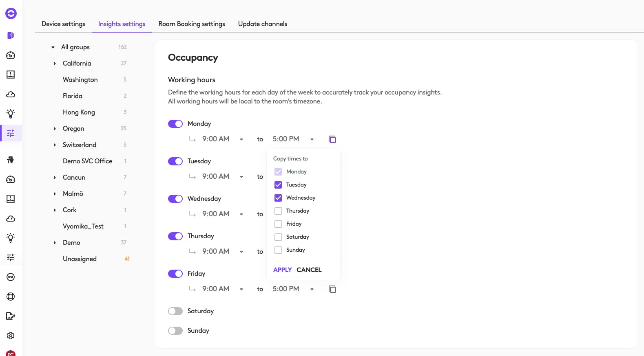Viewport: 644px width, 356px height.
Task: Select the Unassigned group in list
Action: [80, 259]
